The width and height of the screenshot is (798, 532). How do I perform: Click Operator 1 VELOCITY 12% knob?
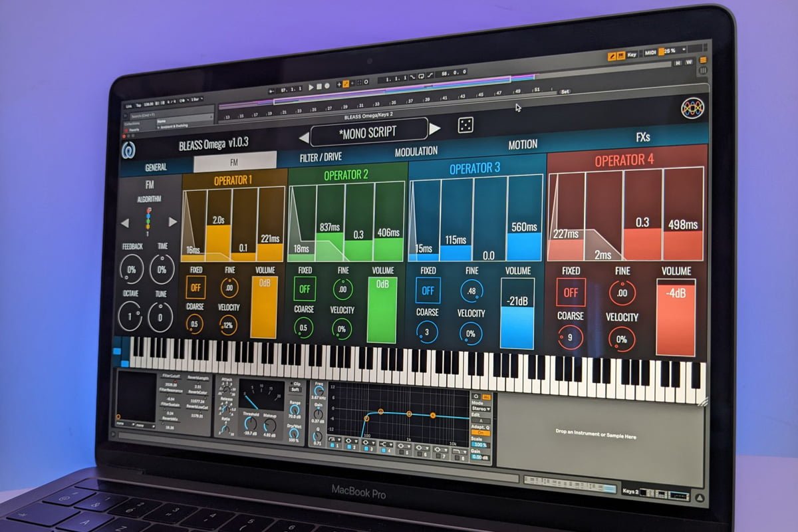pyautogui.click(x=227, y=325)
